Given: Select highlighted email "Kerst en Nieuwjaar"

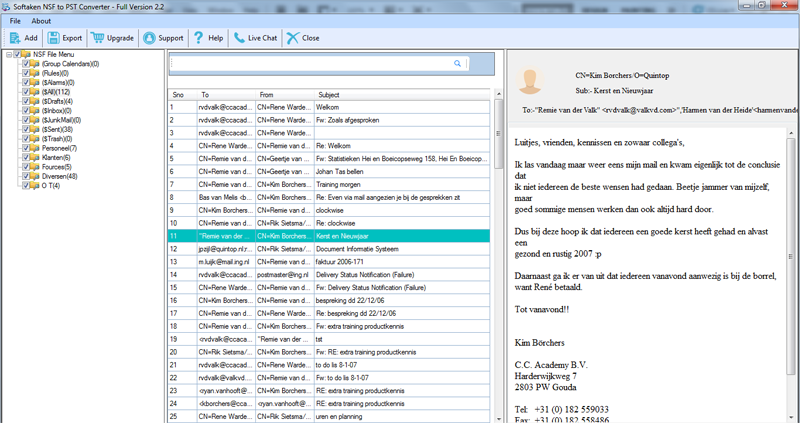Looking at the screenshot, I should 329,236.
